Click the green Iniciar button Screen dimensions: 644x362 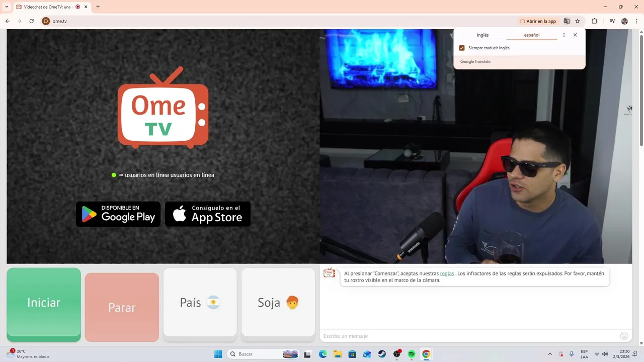44,304
